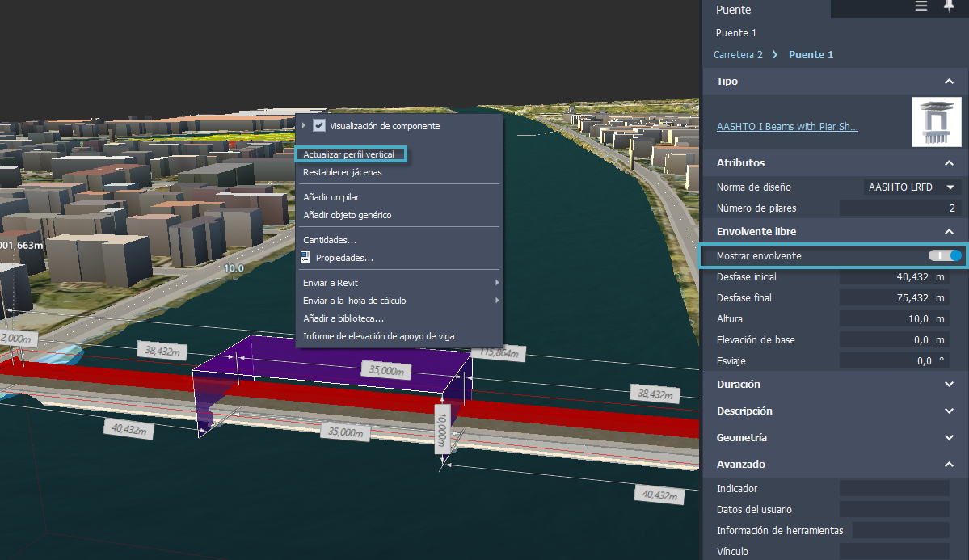Edit the Altura value field
Viewport: 969px width, 560px height.
894,319
